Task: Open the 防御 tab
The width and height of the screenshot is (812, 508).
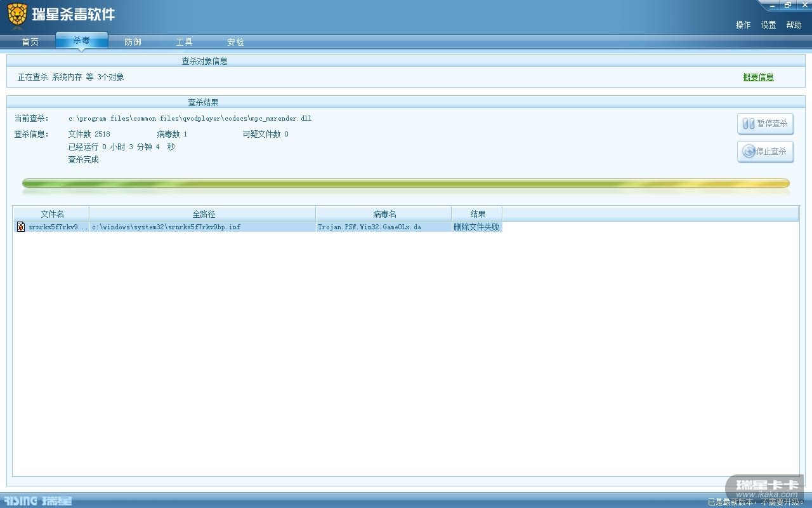Action: click(x=133, y=42)
